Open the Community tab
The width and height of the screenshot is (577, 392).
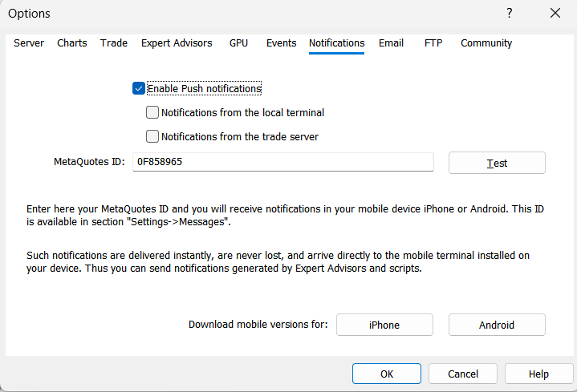click(x=486, y=43)
